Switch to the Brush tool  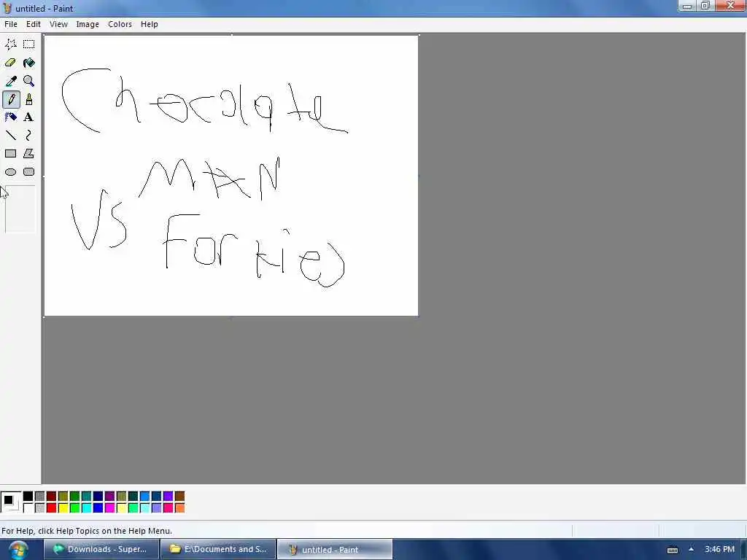(x=29, y=99)
